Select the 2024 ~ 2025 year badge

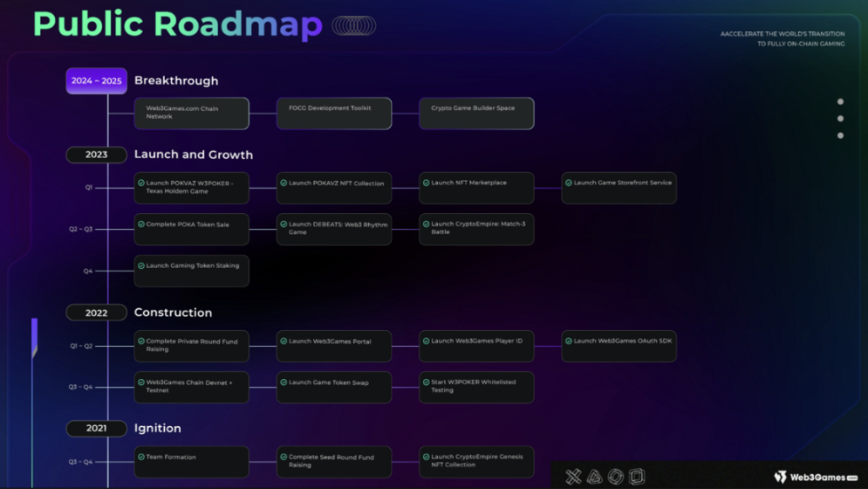[x=97, y=81]
